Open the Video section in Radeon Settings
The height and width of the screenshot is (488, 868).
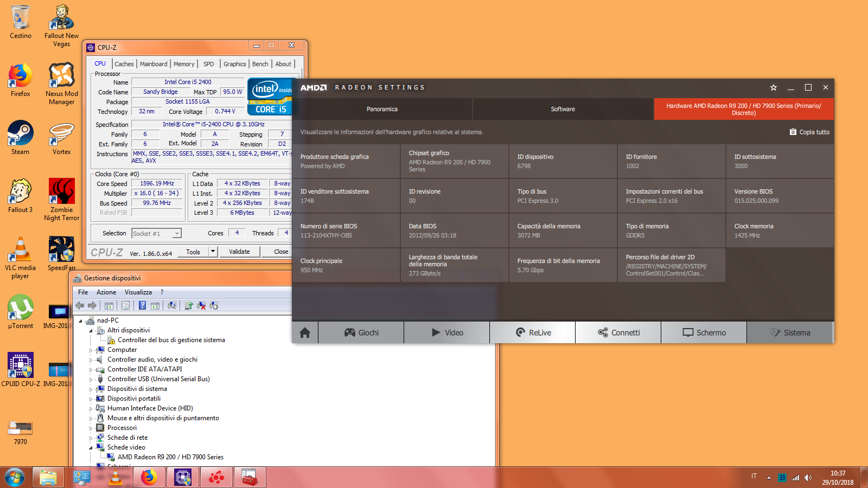pyautogui.click(x=447, y=332)
